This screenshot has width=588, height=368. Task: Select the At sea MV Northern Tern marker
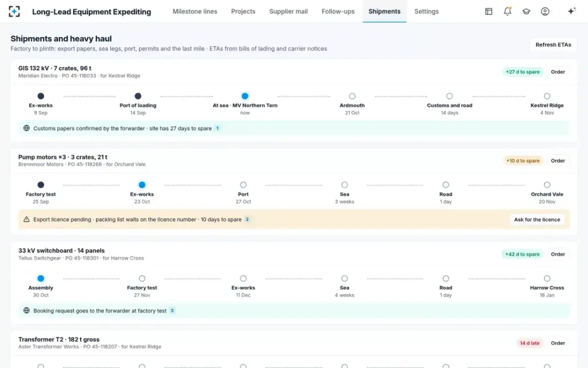(245, 96)
